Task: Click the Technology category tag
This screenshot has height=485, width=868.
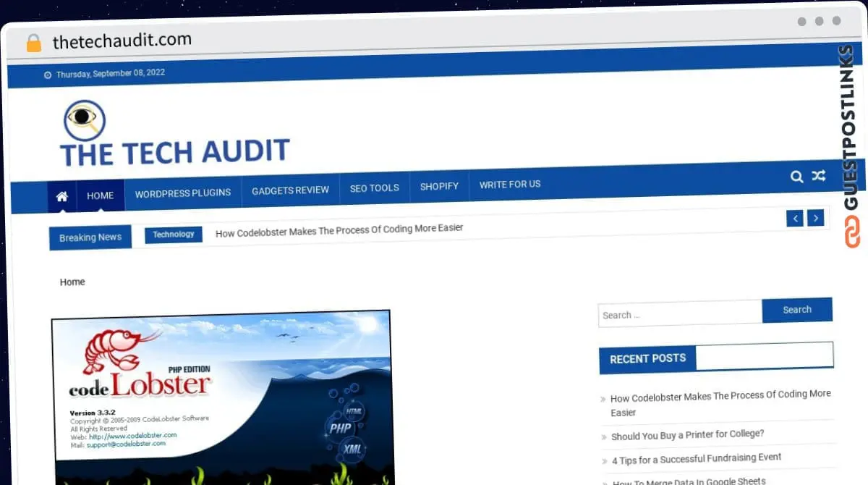Action: click(174, 235)
